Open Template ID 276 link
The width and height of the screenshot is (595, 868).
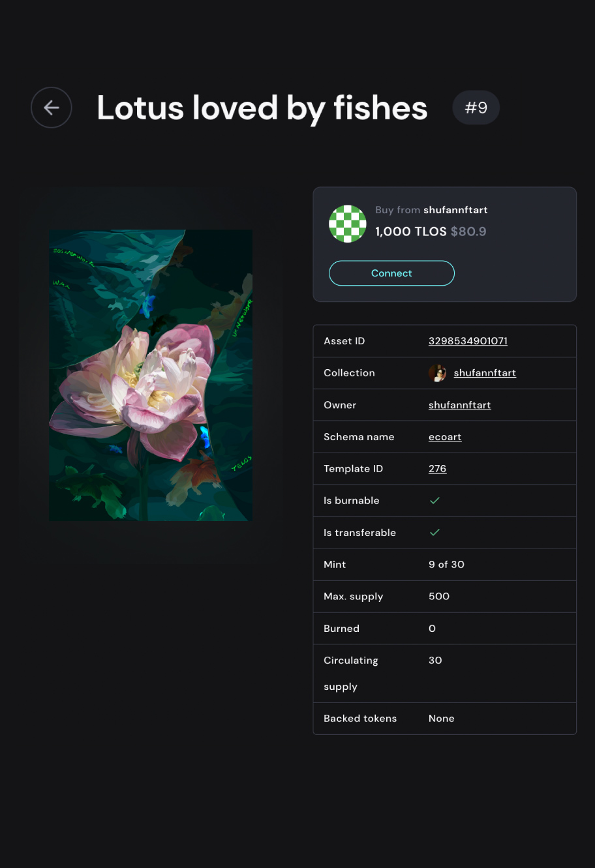click(x=437, y=469)
